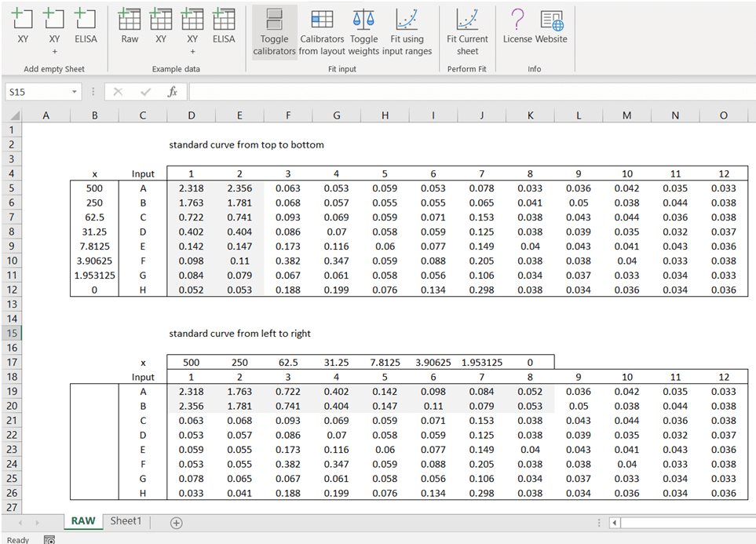Select row 15 header
Viewport: 756px width, 544px height.
(x=12, y=334)
